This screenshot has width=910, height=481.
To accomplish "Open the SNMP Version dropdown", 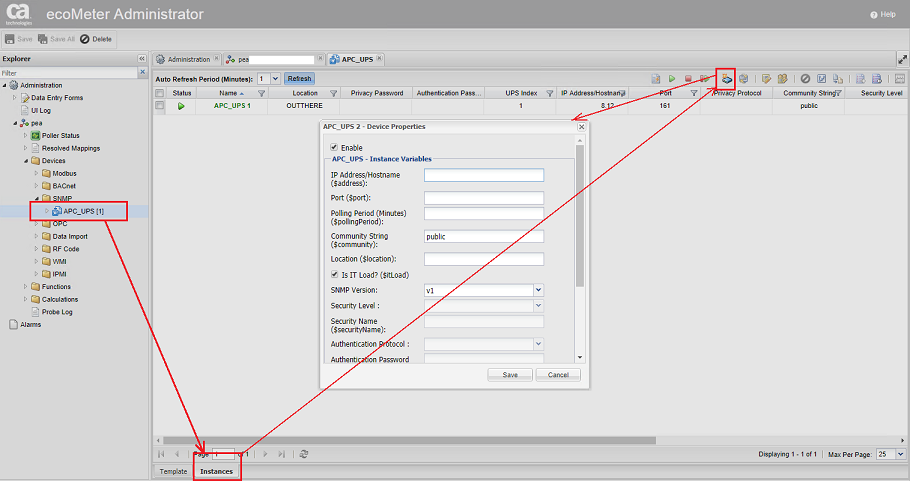I will [x=538, y=290].
